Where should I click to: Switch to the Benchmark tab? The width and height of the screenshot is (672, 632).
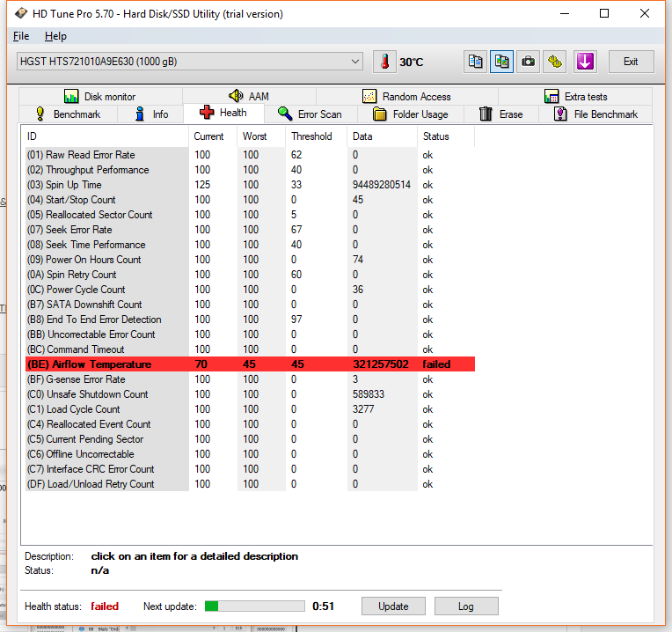click(x=68, y=114)
